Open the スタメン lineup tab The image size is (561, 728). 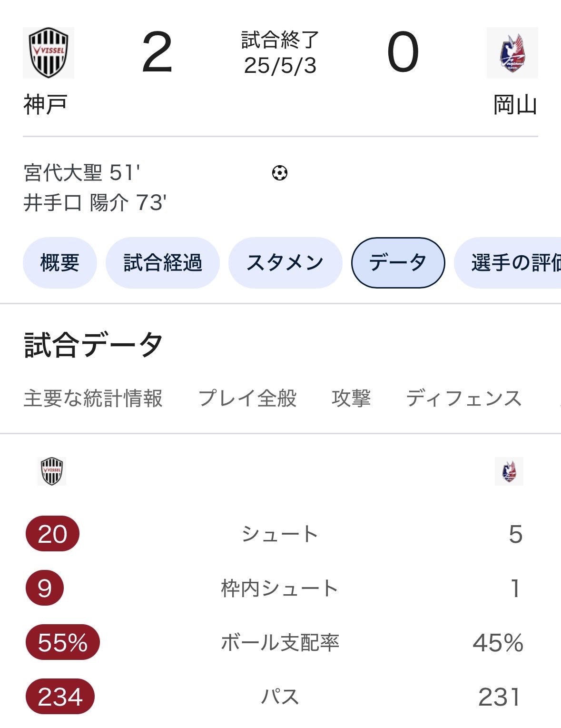(x=285, y=263)
